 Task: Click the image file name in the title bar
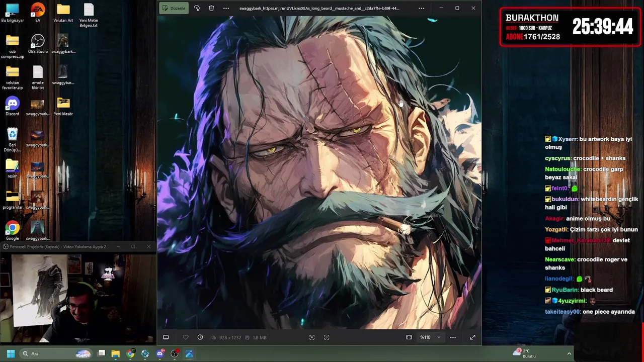(x=319, y=8)
